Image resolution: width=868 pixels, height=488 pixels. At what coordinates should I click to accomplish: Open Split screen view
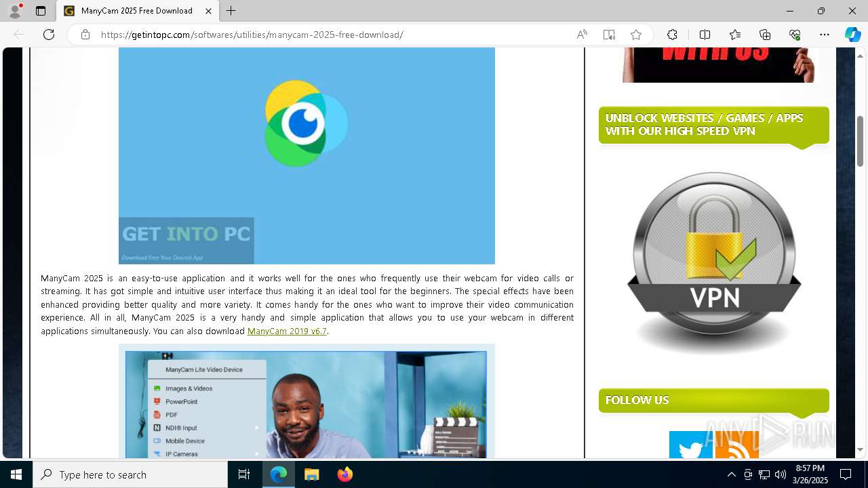click(705, 35)
